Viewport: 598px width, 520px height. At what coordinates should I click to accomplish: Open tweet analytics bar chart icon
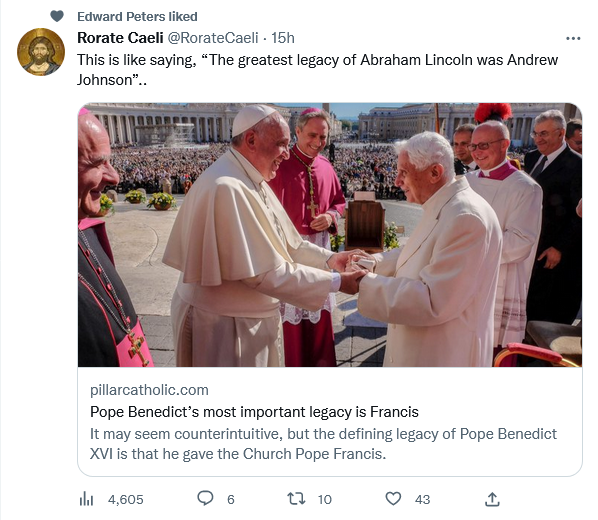(86, 499)
